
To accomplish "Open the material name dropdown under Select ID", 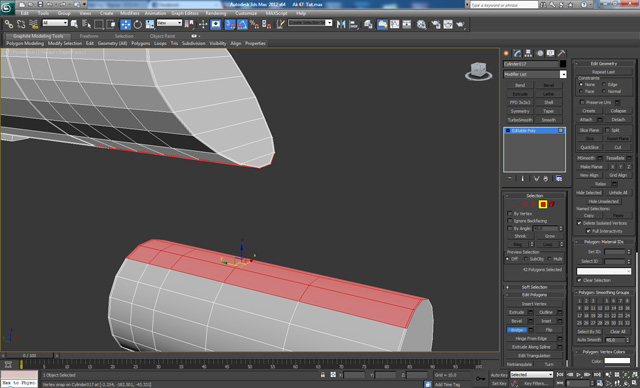I will [x=604, y=271].
